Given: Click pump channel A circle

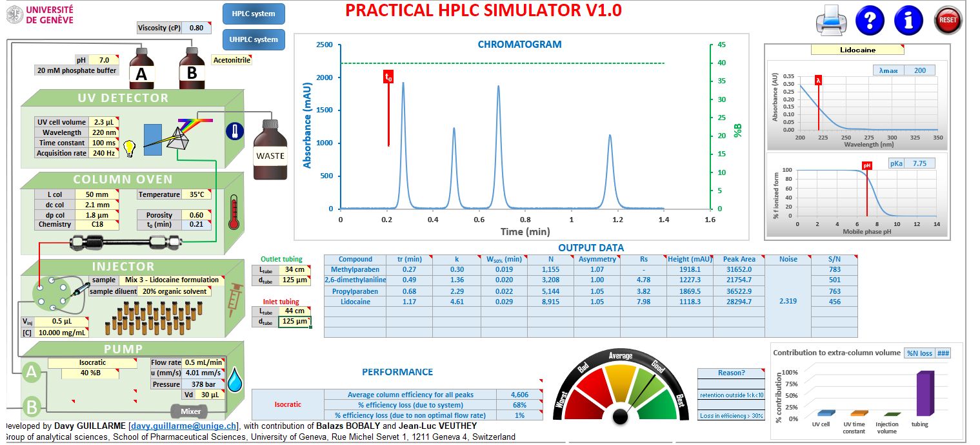Looking at the screenshot, I should point(30,373).
